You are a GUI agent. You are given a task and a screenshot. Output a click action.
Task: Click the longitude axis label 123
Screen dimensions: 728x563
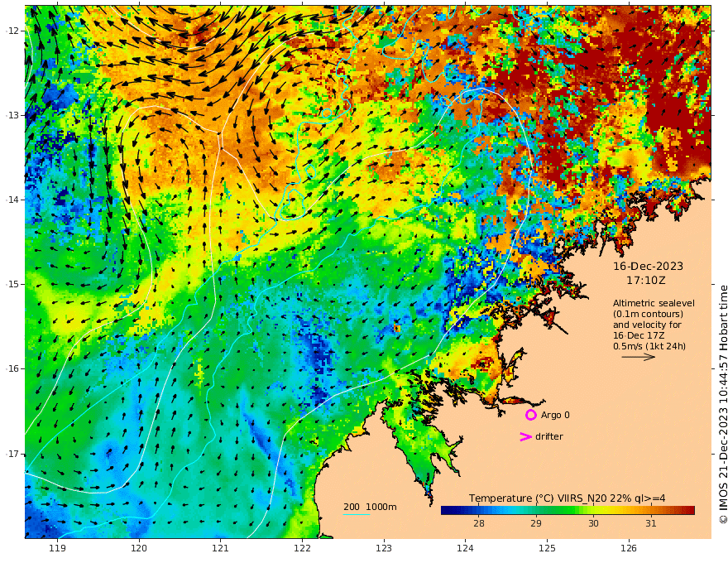[384, 548]
